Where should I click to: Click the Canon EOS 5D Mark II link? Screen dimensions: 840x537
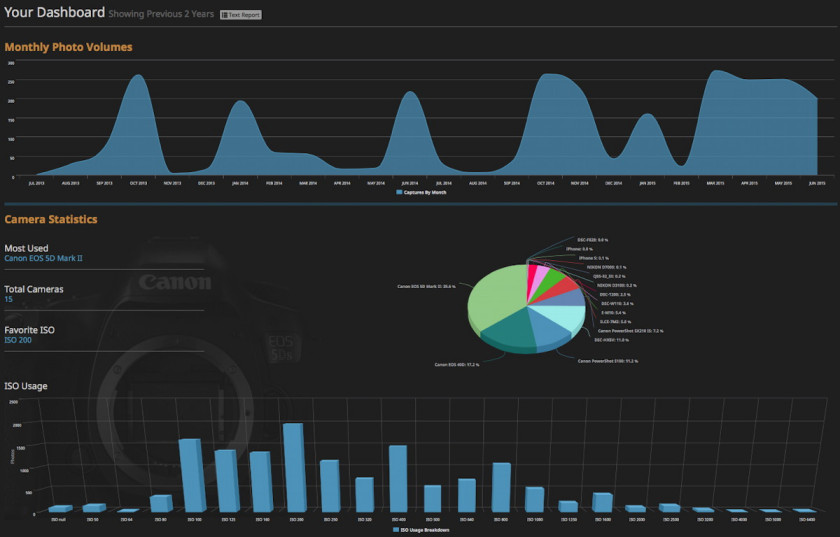point(43,258)
